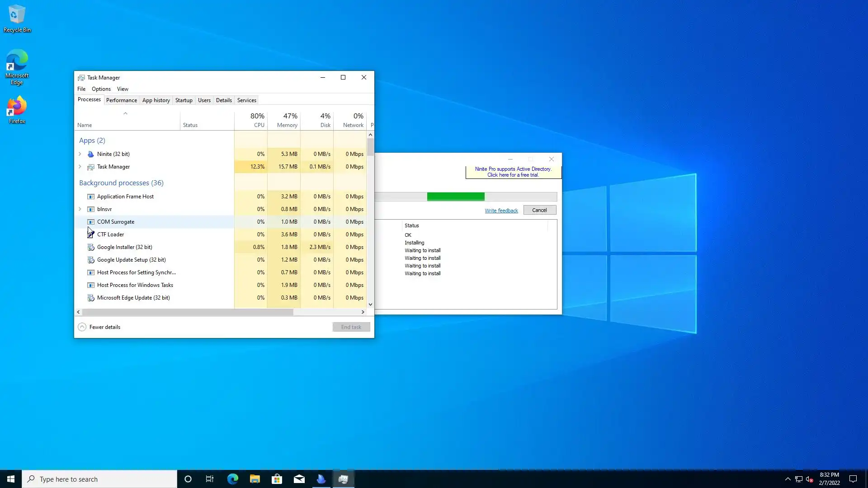This screenshot has height=488, width=868.
Task: Open the Options menu in Task Manager
Action: click(x=101, y=89)
